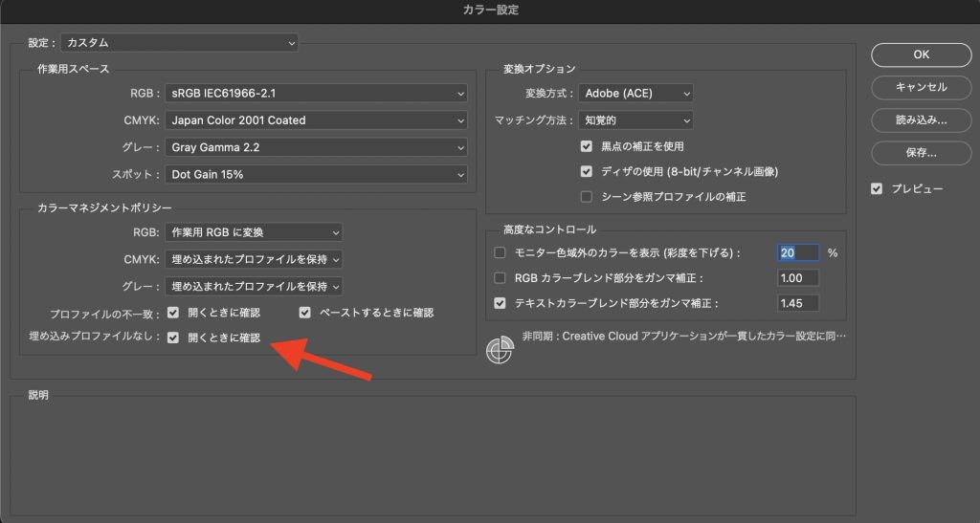980x523 pixels.
Task: Enable モニター色域外のカラーを表示 checkbox
Action: click(x=500, y=253)
